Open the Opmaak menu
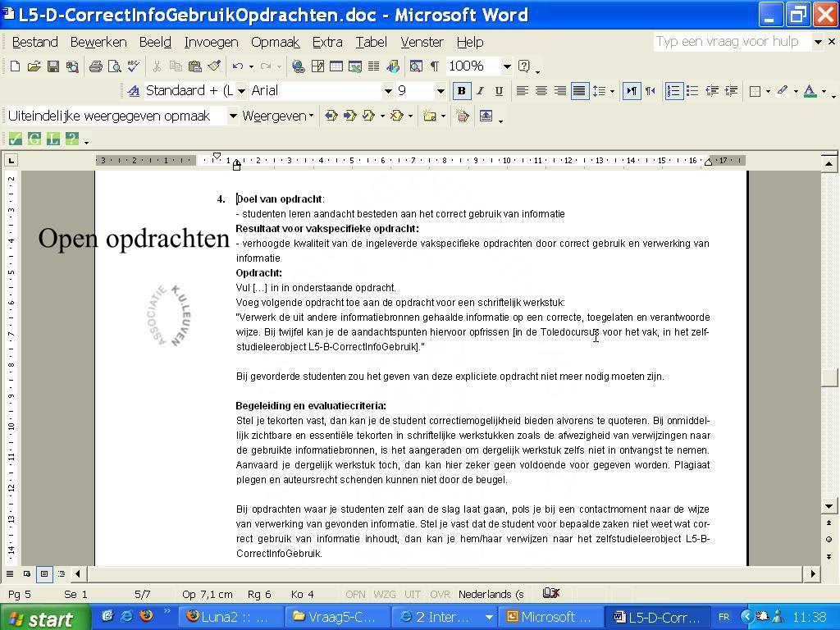Screen dimensions: 840x630 pyautogui.click(x=276, y=42)
